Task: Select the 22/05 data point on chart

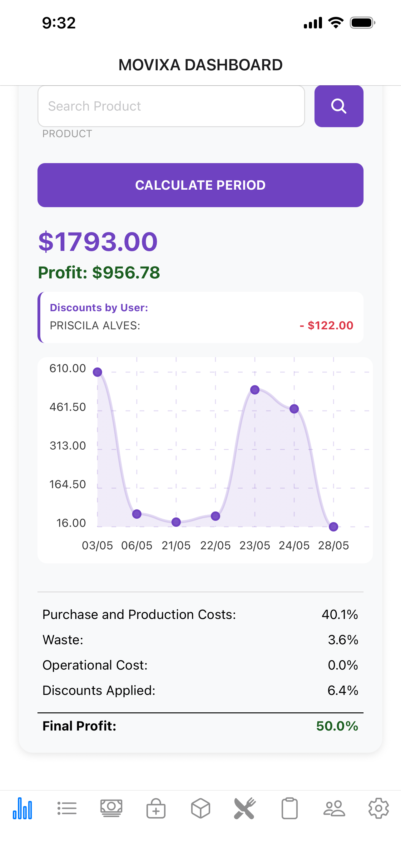Action: [x=215, y=516]
